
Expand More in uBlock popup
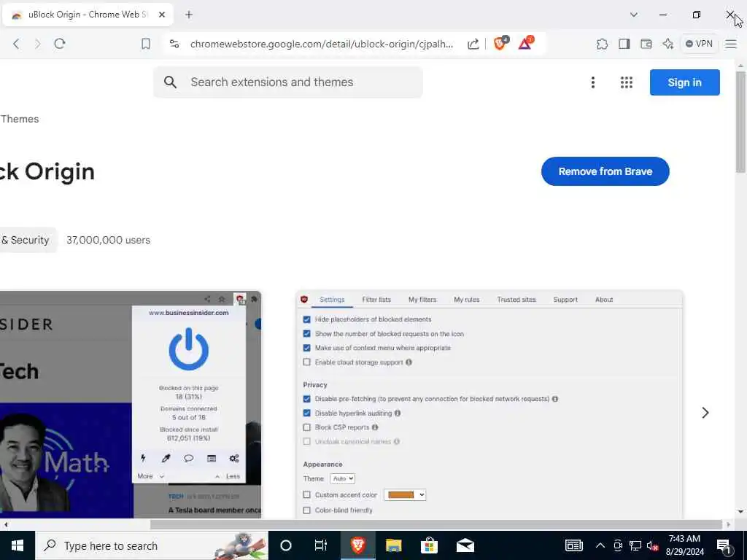click(x=150, y=476)
